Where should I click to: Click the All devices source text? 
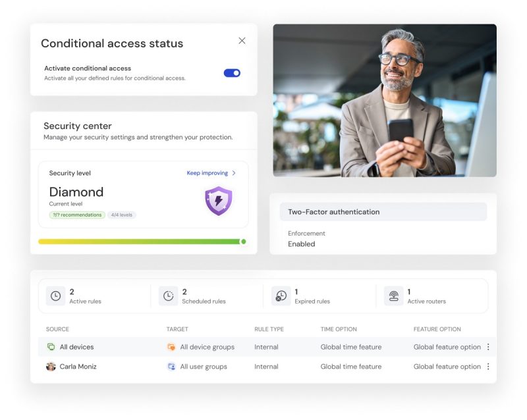coord(76,347)
